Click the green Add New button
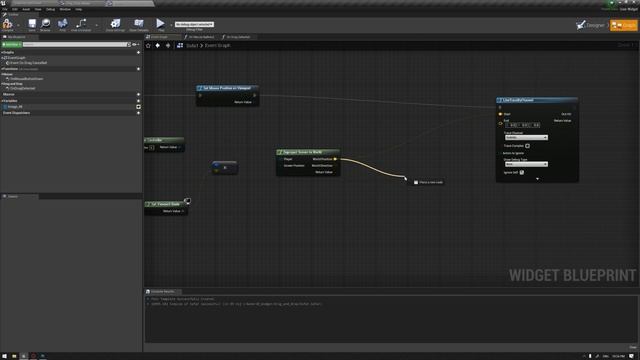Viewport: 640px width, 360px height. point(11,44)
